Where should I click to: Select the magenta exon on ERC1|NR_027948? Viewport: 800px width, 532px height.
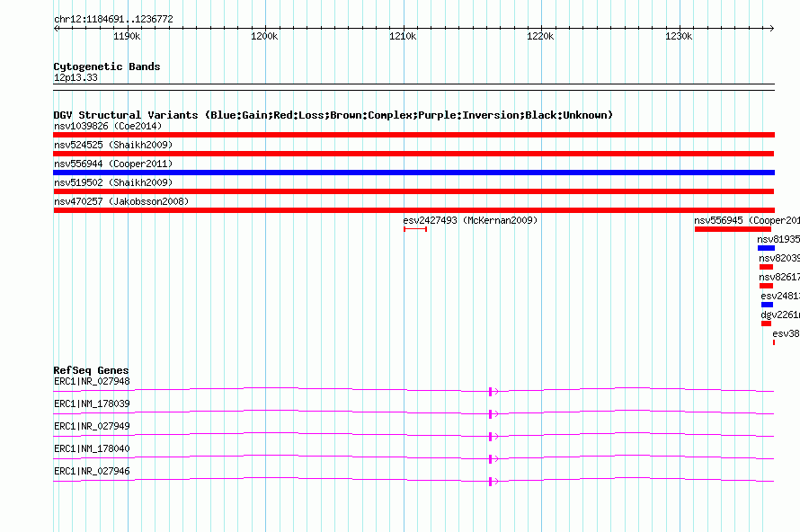490,392
